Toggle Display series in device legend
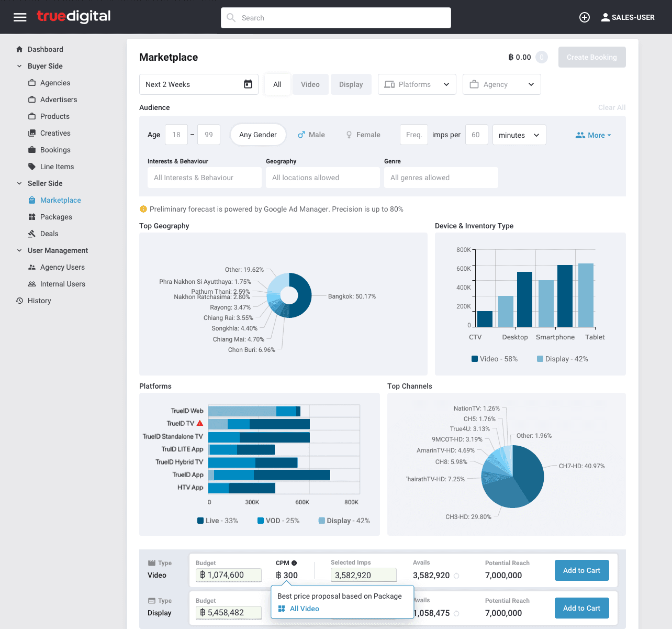Image resolution: width=672 pixels, height=629 pixels. click(x=563, y=359)
